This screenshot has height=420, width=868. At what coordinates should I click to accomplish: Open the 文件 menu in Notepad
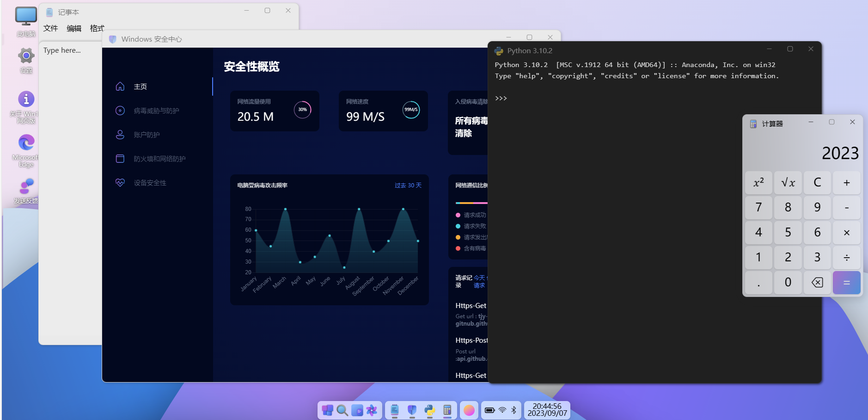pos(50,28)
